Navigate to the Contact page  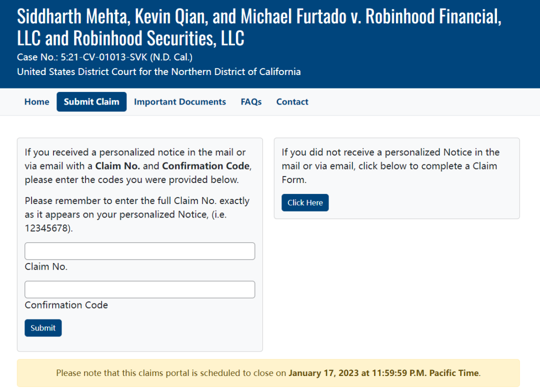[292, 102]
